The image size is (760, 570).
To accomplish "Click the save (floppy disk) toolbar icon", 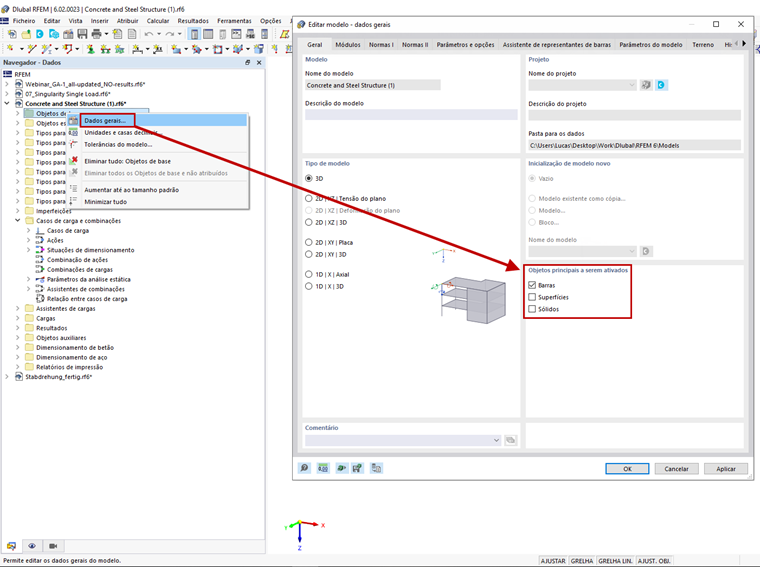I will [x=82, y=34].
